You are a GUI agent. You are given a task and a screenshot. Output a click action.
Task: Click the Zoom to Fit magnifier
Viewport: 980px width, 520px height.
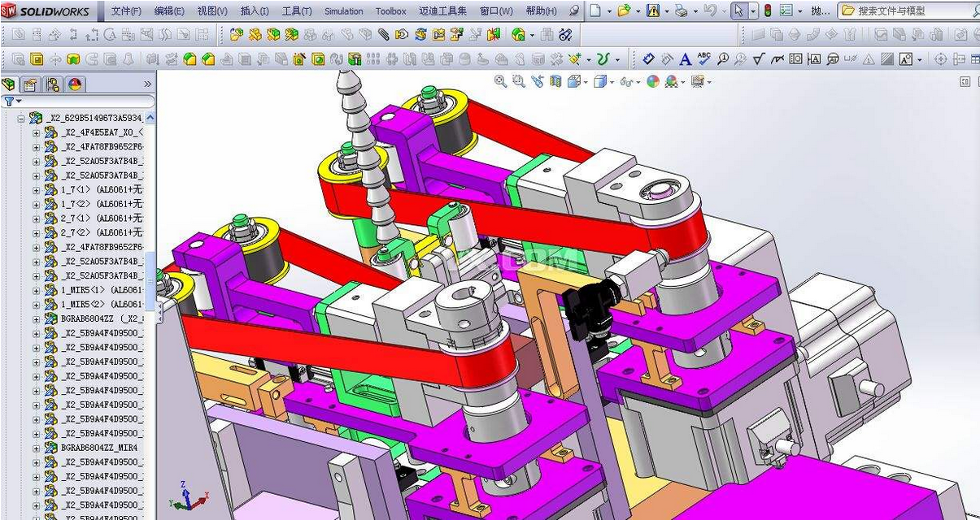click(x=500, y=81)
